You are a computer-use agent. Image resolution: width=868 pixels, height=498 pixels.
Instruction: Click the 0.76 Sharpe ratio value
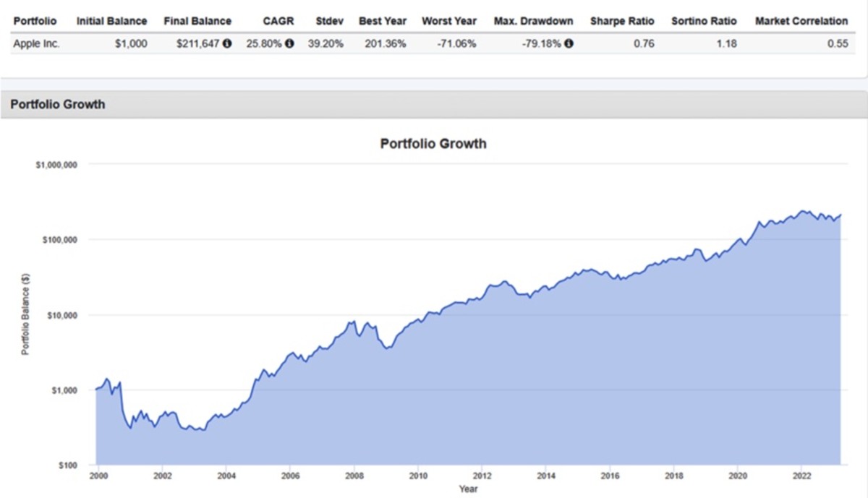[x=644, y=43]
